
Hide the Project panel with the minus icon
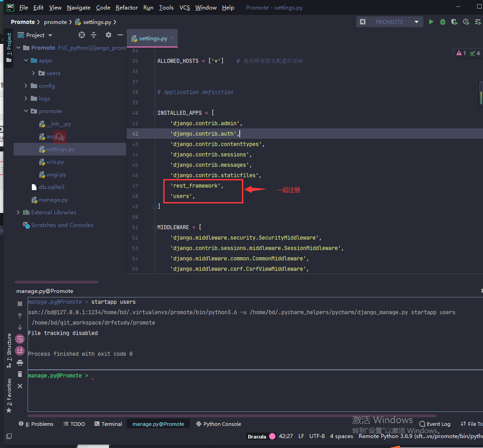coord(120,35)
